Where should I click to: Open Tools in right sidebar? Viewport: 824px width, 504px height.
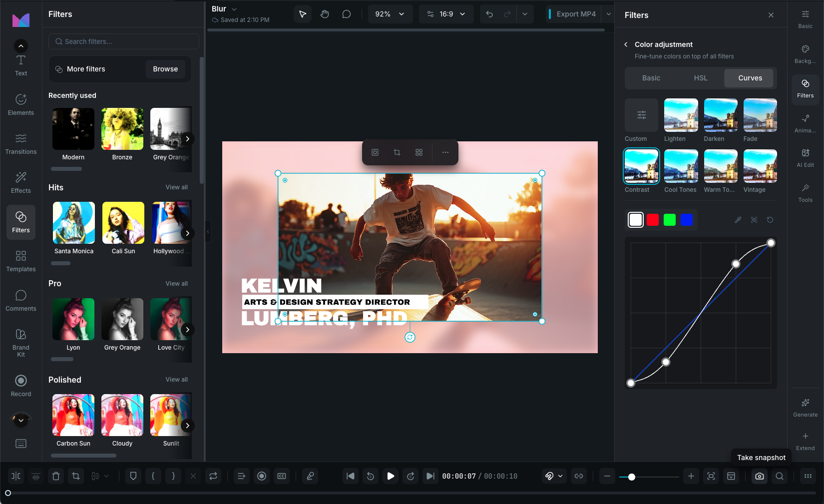[806, 193]
